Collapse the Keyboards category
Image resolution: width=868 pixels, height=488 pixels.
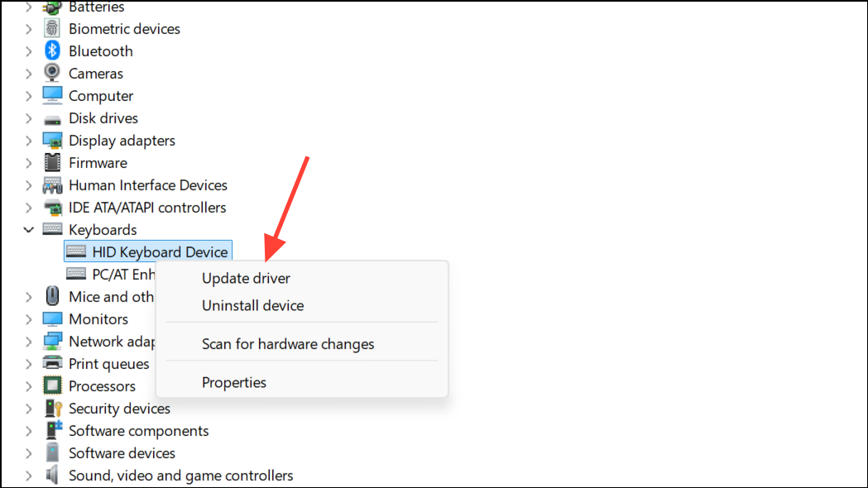(x=28, y=229)
